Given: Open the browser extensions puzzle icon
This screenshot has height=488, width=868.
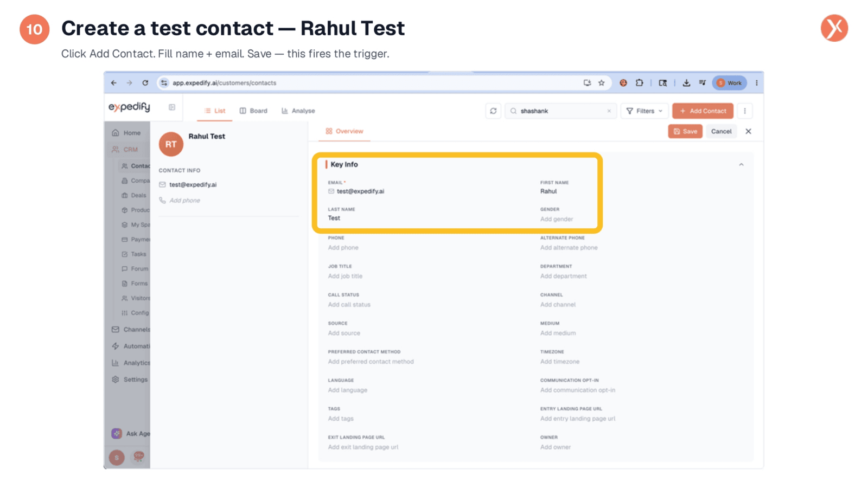Looking at the screenshot, I should click(x=640, y=83).
